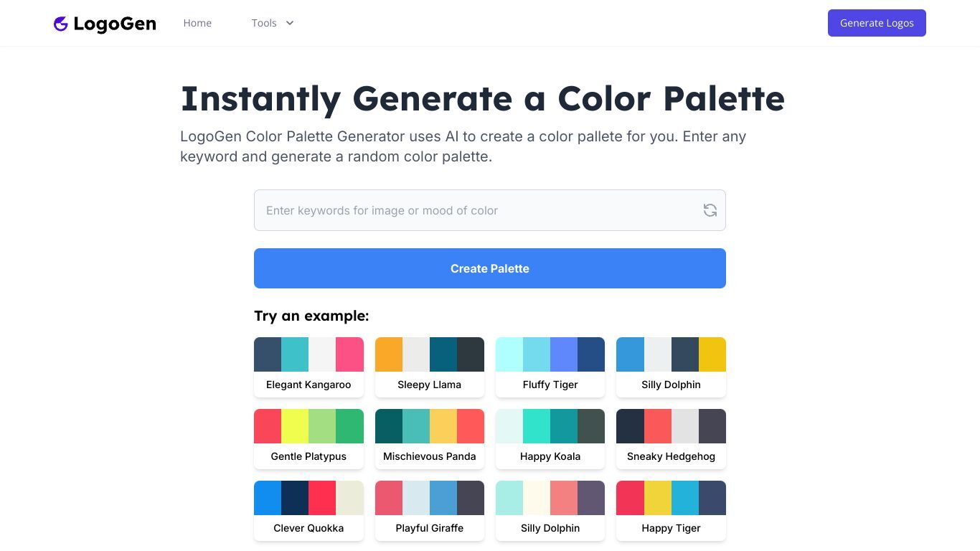Expand the Tools dropdown chevron
The image size is (980, 551).
[x=290, y=23]
